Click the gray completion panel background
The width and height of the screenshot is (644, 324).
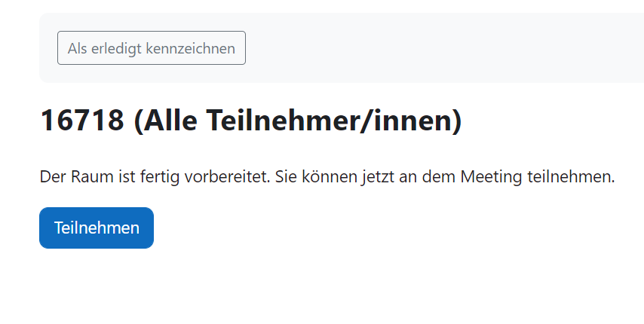[411, 48]
